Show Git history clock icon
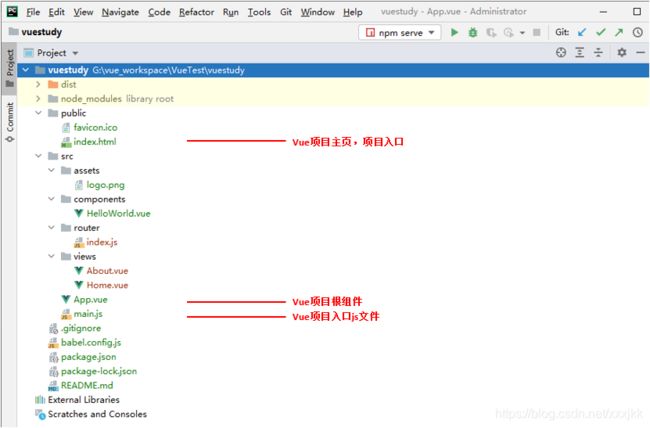This screenshot has height=428, width=650. click(x=638, y=32)
